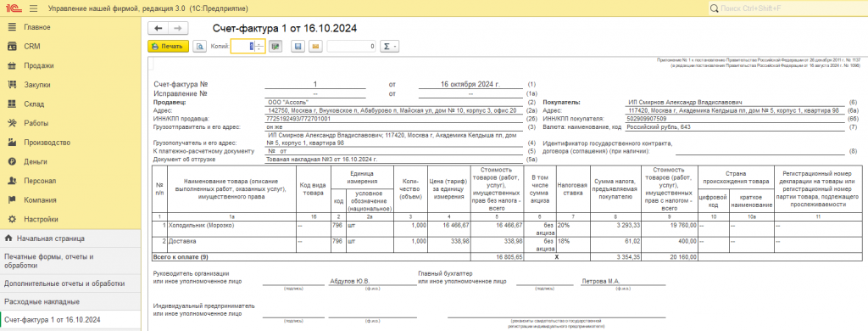Viewport: 868px width, 331px height.
Task: Open the 1C hamburger main menu
Action: coord(33,8)
